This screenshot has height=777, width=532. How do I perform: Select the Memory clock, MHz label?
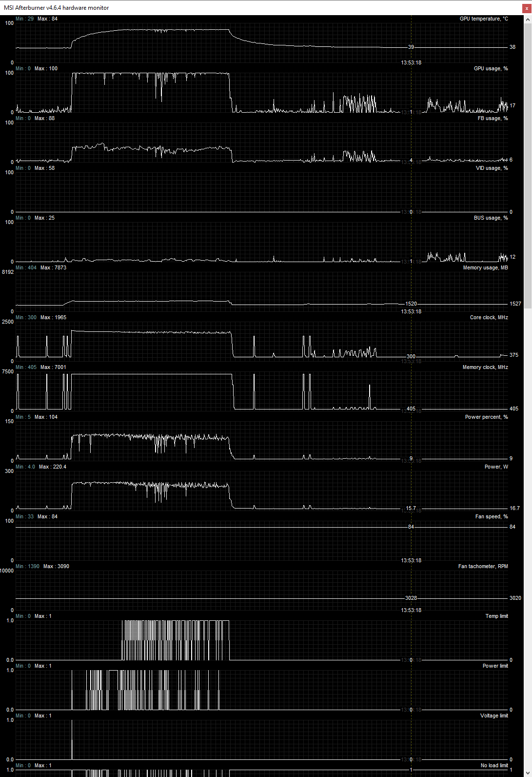[485, 368]
